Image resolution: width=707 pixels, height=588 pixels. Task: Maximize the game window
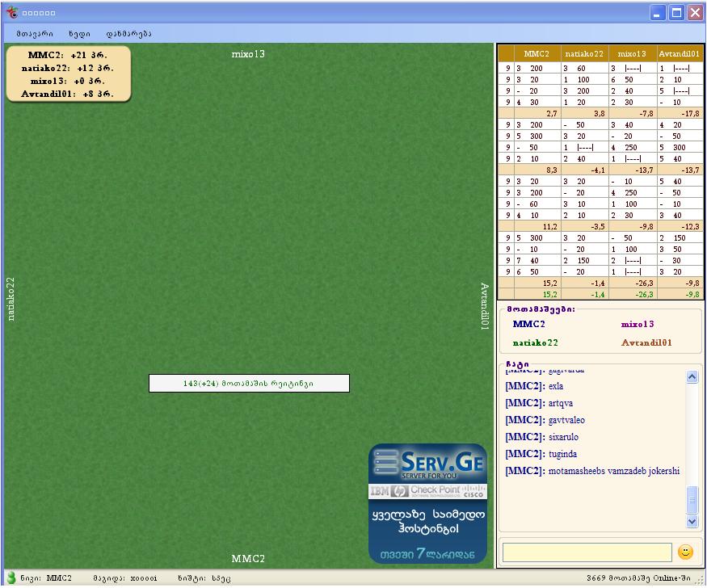coord(677,13)
